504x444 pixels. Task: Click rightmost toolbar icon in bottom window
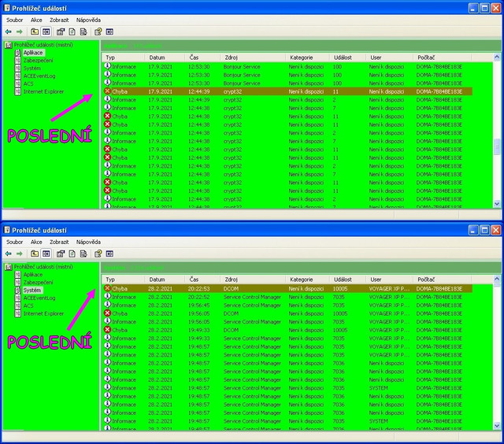[109, 253]
